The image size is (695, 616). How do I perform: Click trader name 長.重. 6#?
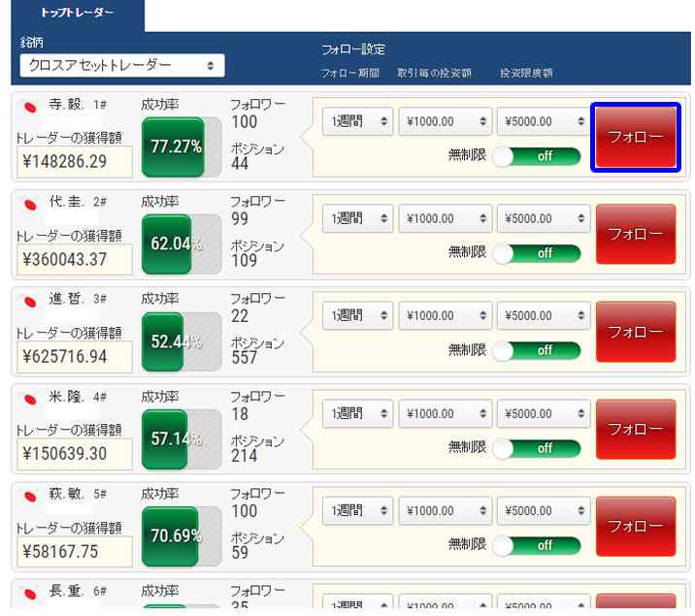[x=78, y=591]
